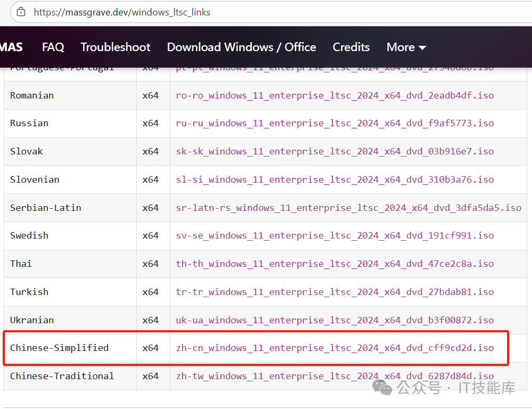Open the FAQ menu item
The height and width of the screenshot is (409, 532).
(x=53, y=47)
